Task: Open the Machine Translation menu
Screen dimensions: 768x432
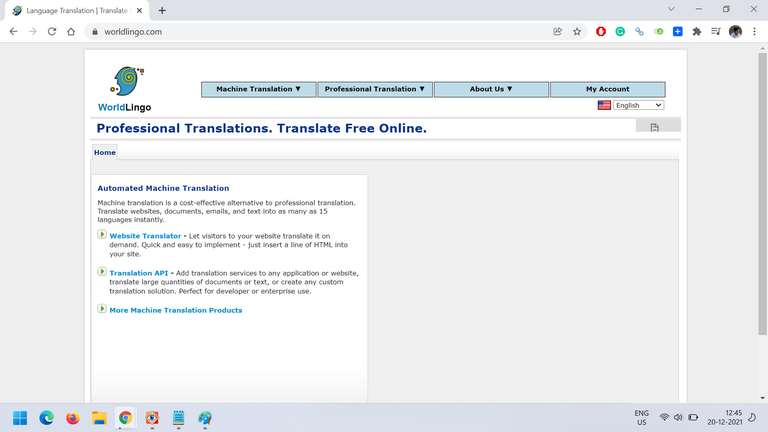Action: pos(259,89)
